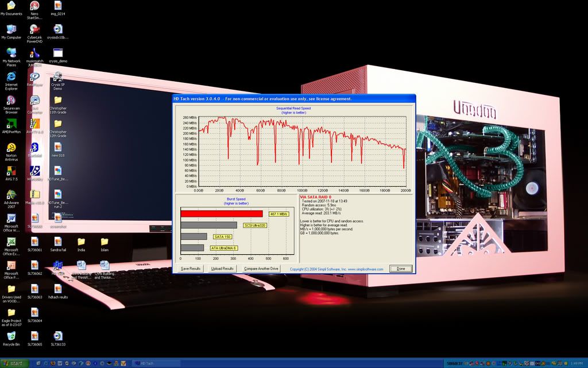Select the AMDPwrMon shortcut
The width and height of the screenshot is (588, 368).
11,126
